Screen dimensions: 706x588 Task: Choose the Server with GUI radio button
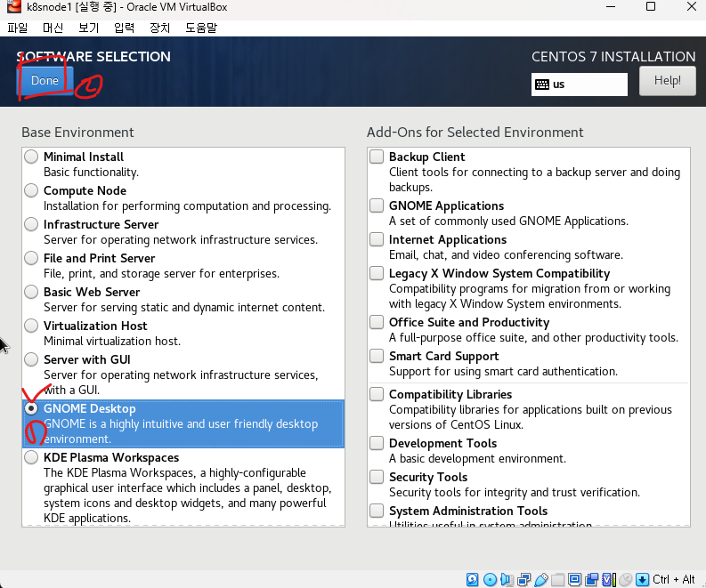click(31, 359)
